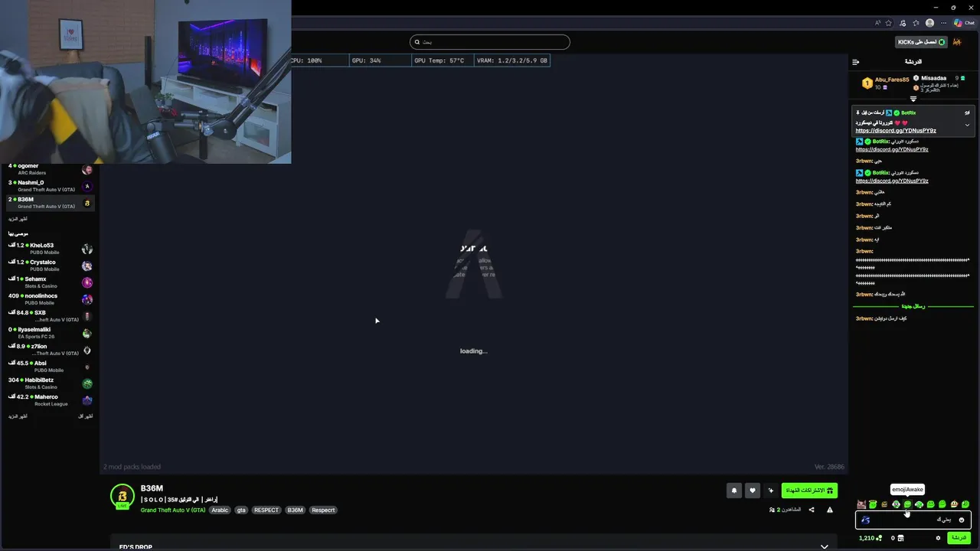Click the Get KICKs button
Viewport: 980px width, 551px height.
921,42
